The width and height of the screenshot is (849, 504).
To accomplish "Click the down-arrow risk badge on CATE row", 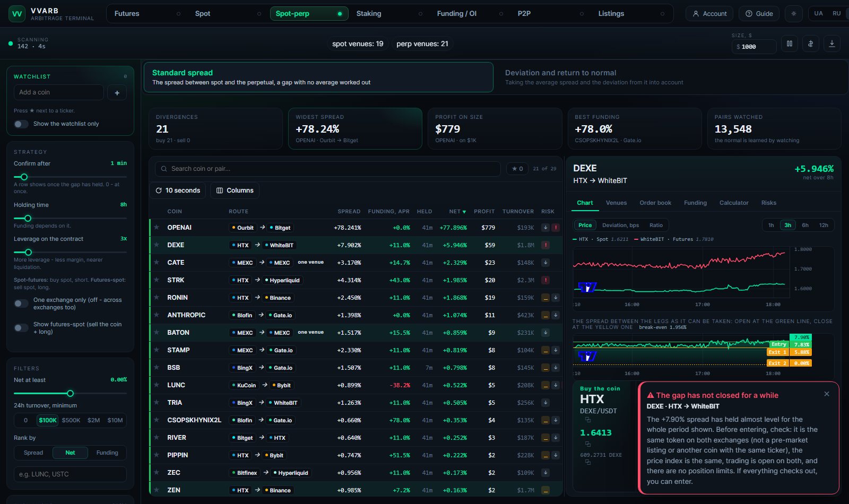I will point(545,263).
